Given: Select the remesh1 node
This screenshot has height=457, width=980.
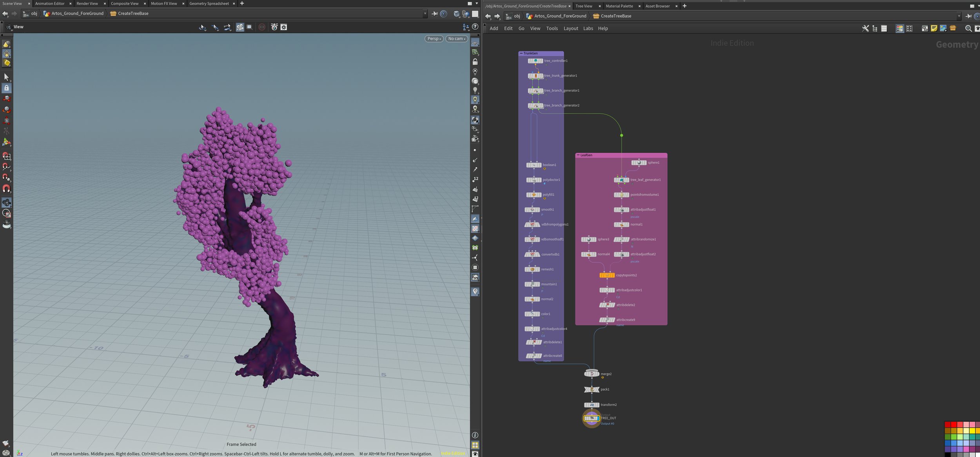Looking at the screenshot, I should tap(532, 269).
